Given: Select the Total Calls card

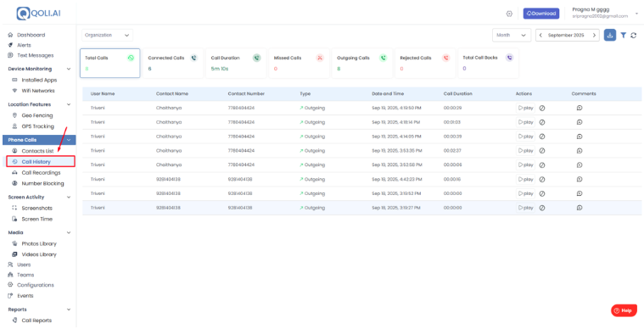Looking at the screenshot, I should [109, 64].
